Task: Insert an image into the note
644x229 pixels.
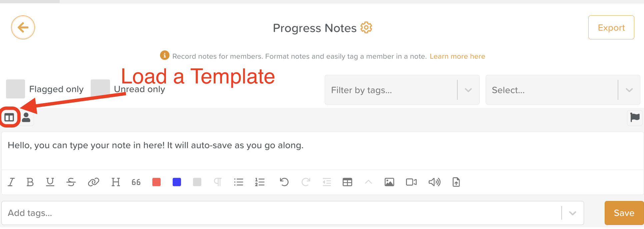Action: click(389, 182)
